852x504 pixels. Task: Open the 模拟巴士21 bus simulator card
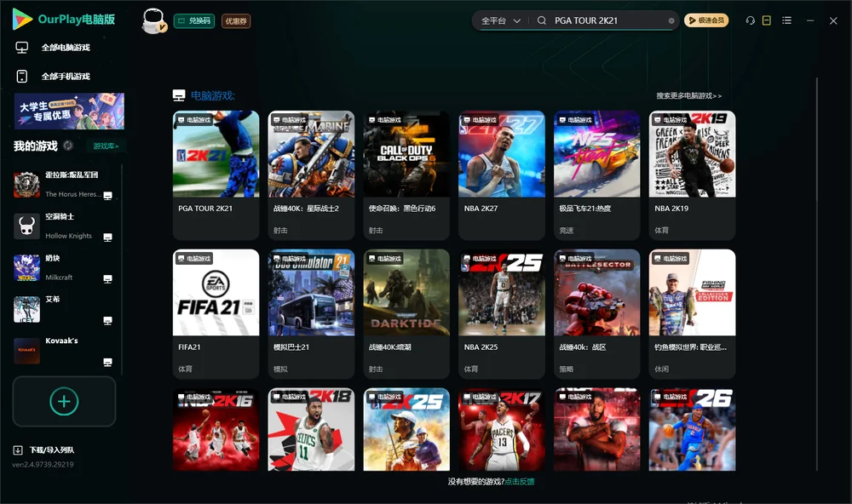click(x=311, y=314)
